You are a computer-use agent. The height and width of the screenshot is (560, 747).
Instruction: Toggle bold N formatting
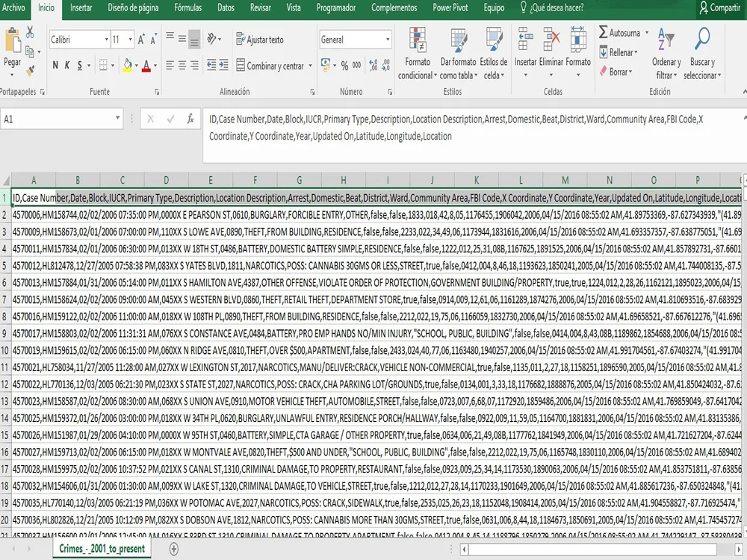pos(55,65)
